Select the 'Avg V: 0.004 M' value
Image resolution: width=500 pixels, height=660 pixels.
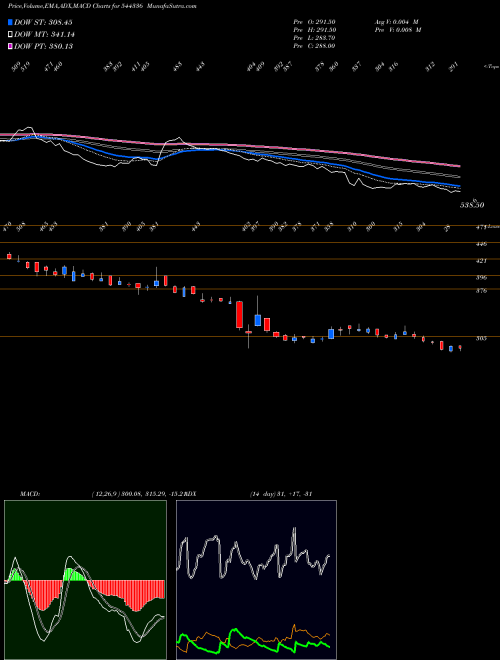[x=396, y=21]
